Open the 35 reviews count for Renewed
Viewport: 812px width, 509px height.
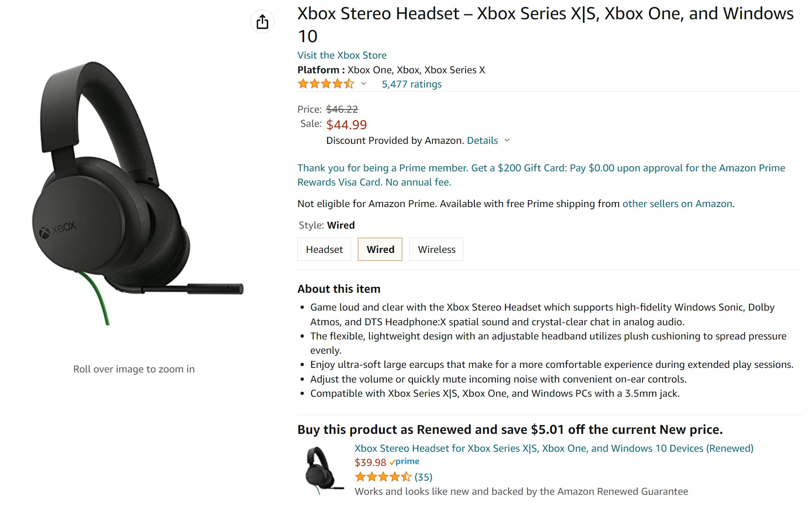[423, 477]
